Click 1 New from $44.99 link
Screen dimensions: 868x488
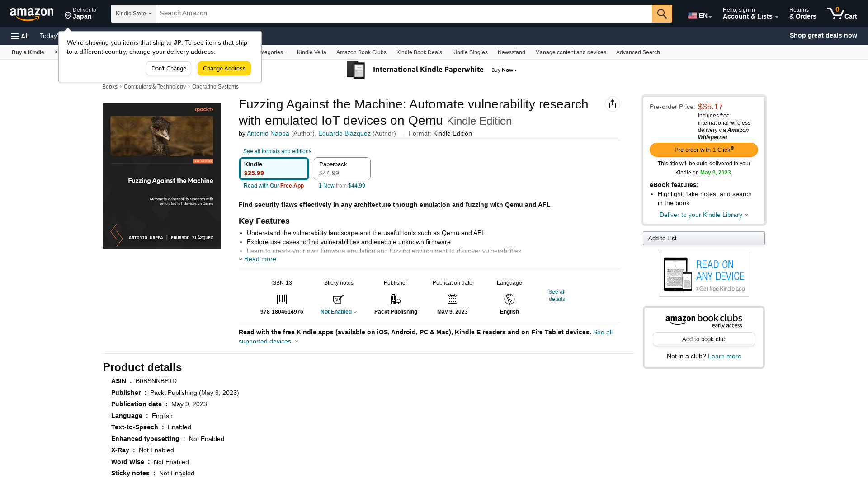point(342,186)
